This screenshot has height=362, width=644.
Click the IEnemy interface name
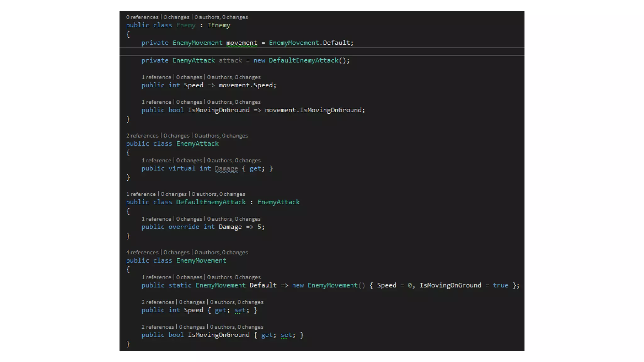[219, 25]
